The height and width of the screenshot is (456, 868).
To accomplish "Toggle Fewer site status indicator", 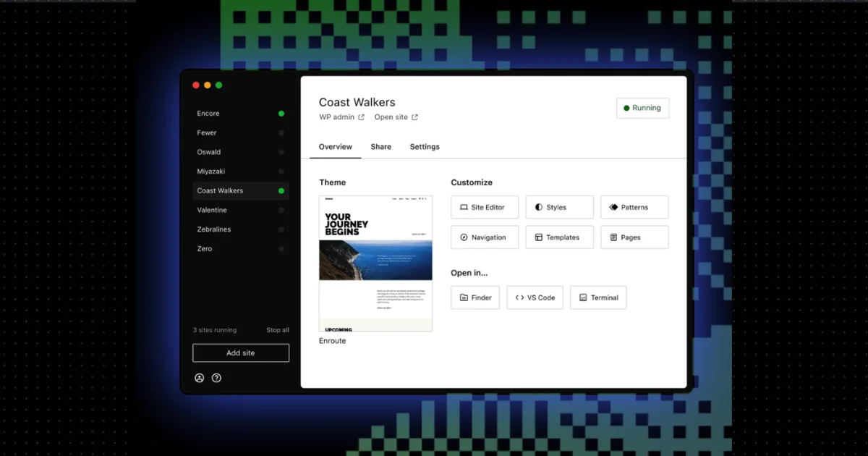I will pyautogui.click(x=281, y=133).
